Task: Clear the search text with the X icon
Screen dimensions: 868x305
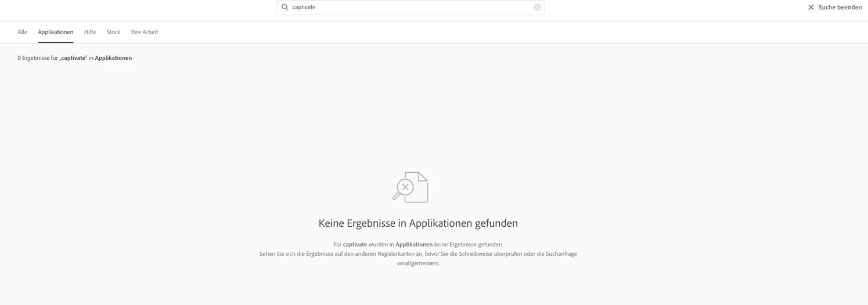Action: [537, 7]
